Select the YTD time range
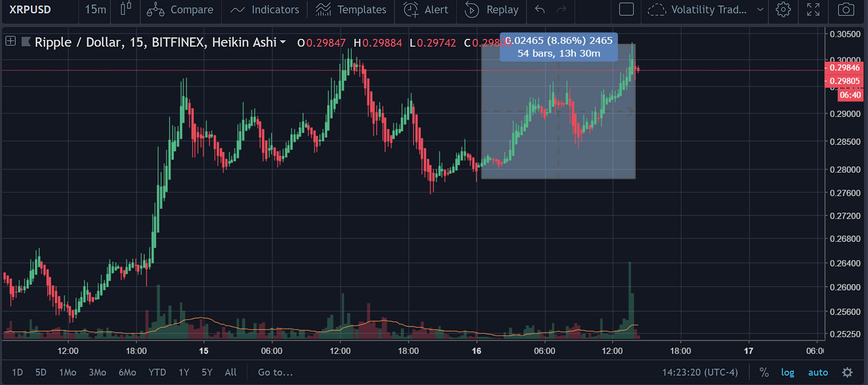This screenshot has height=385, width=868. [158, 372]
